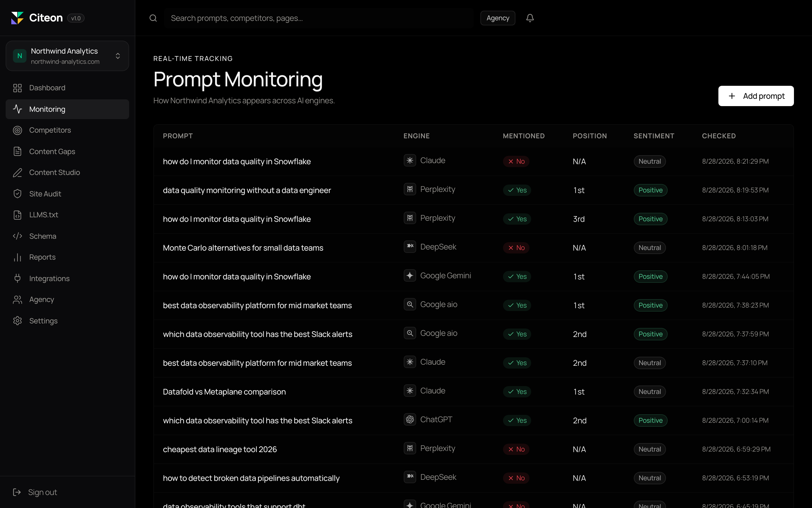Click the search magnifier icon

(153, 18)
